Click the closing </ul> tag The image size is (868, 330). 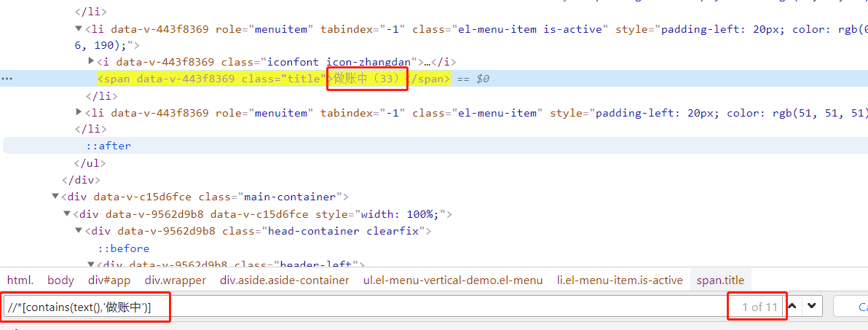(89, 163)
